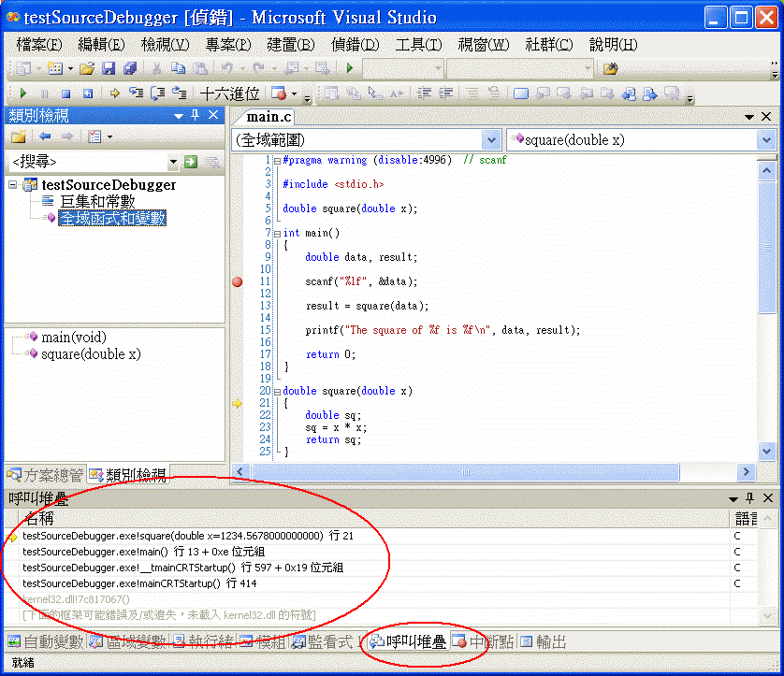Continue debugging with the green play icon

(22, 93)
